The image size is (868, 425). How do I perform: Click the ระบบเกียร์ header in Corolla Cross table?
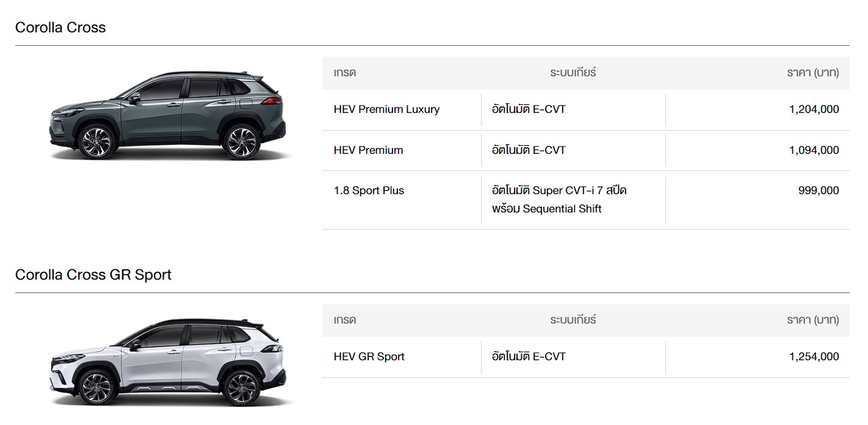(x=573, y=73)
